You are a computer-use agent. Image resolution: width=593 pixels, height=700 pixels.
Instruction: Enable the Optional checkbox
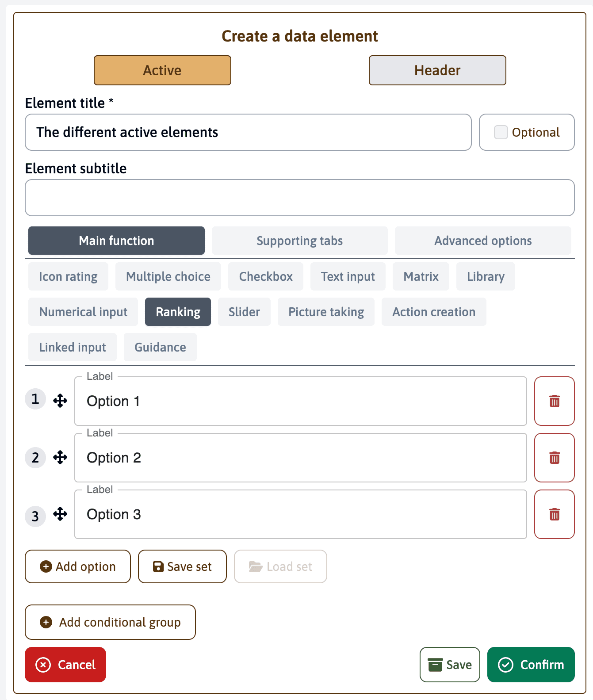point(501,132)
